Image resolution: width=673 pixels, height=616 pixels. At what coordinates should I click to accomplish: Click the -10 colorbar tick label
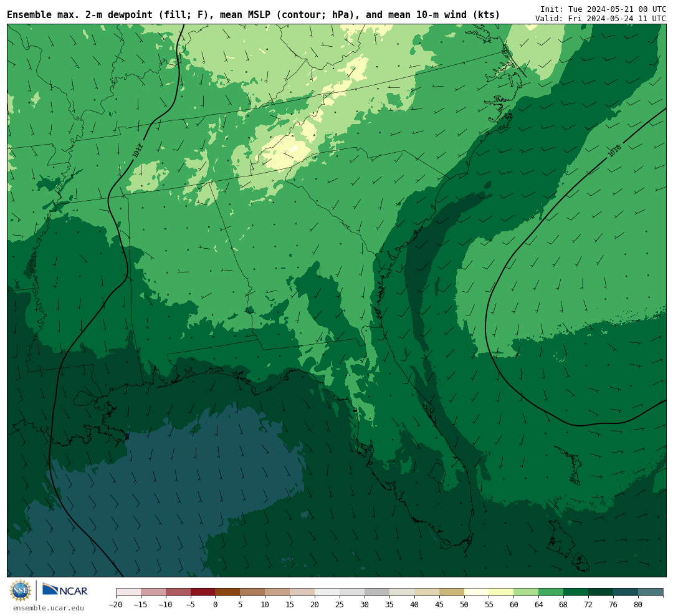coord(166,605)
